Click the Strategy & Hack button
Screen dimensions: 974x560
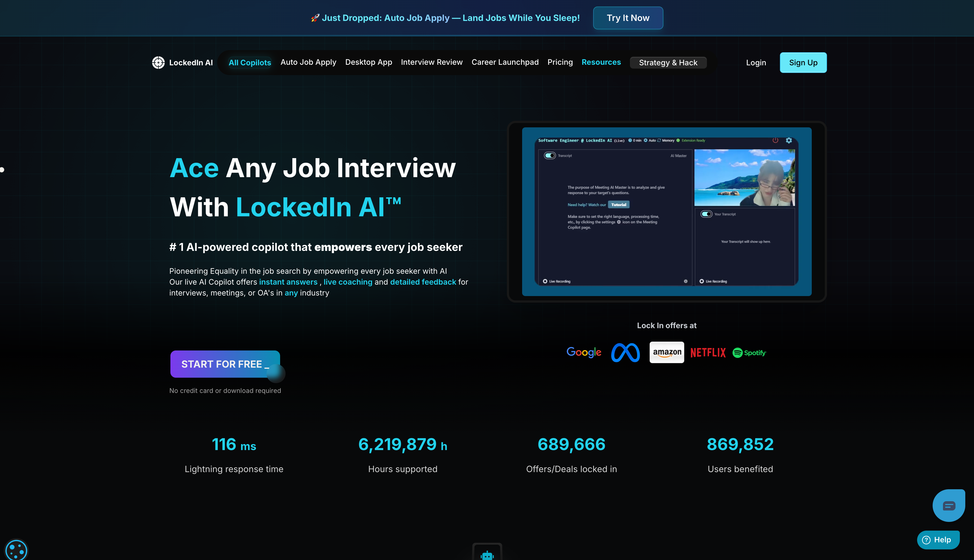(x=668, y=63)
